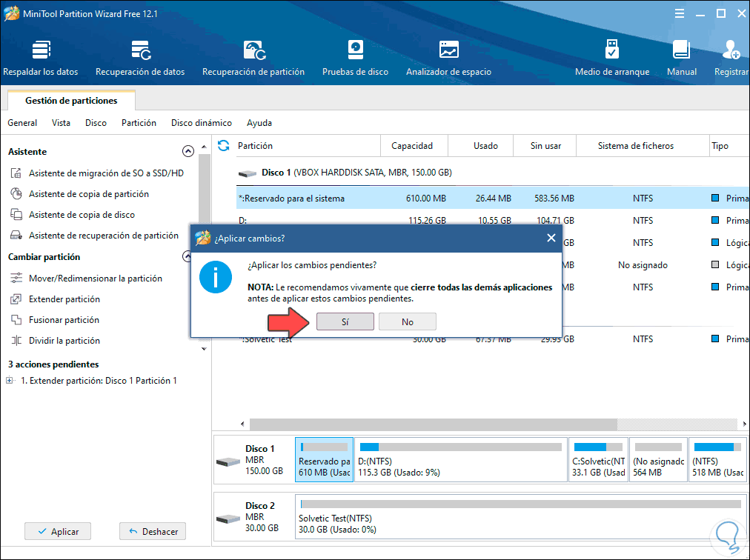
Task: Open the Disco menu
Action: (96, 123)
